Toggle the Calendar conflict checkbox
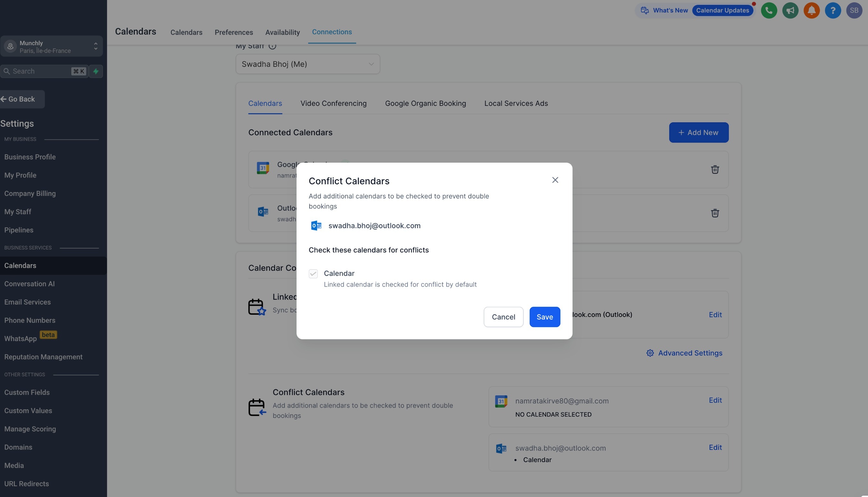 [x=313, y=274]
